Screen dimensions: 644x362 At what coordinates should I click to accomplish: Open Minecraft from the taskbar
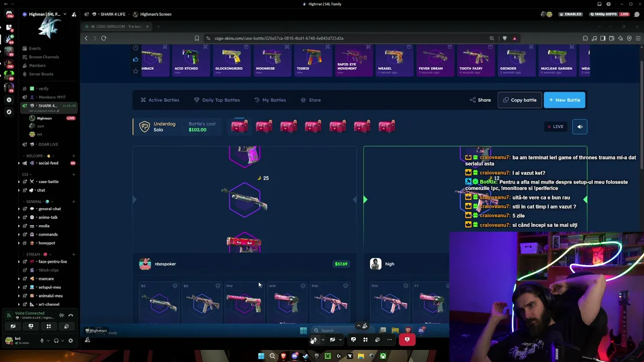[328, 356]
